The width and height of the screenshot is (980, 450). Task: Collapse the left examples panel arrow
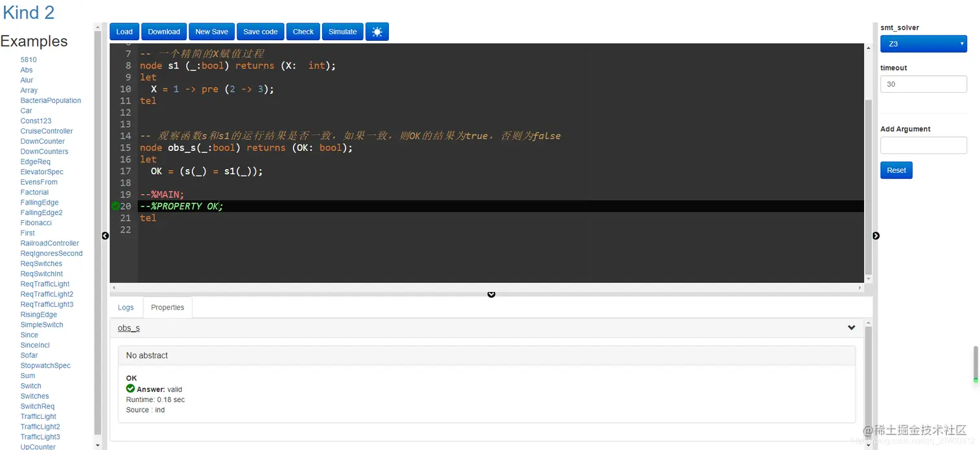click(x=105, y=236)
